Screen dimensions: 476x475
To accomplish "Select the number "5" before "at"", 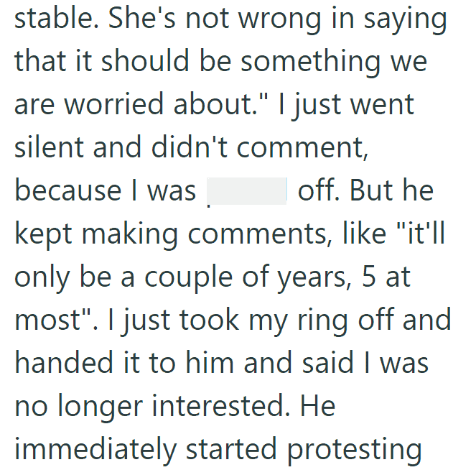I will 369,277.
